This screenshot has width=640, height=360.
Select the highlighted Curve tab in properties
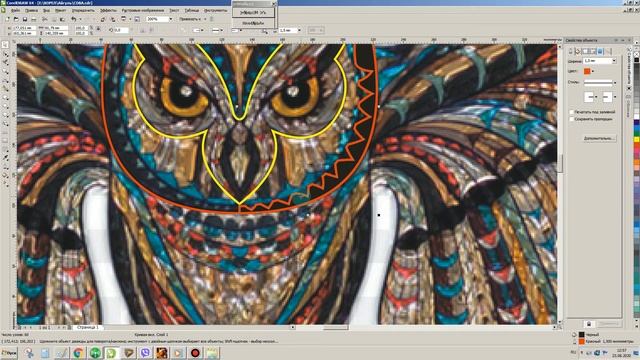[600, 51]
